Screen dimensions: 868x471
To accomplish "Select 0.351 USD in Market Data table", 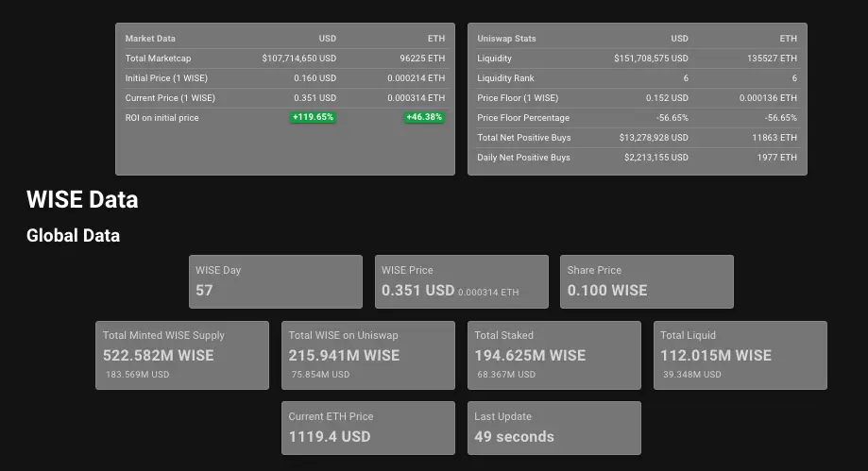I will click(315, 98).
